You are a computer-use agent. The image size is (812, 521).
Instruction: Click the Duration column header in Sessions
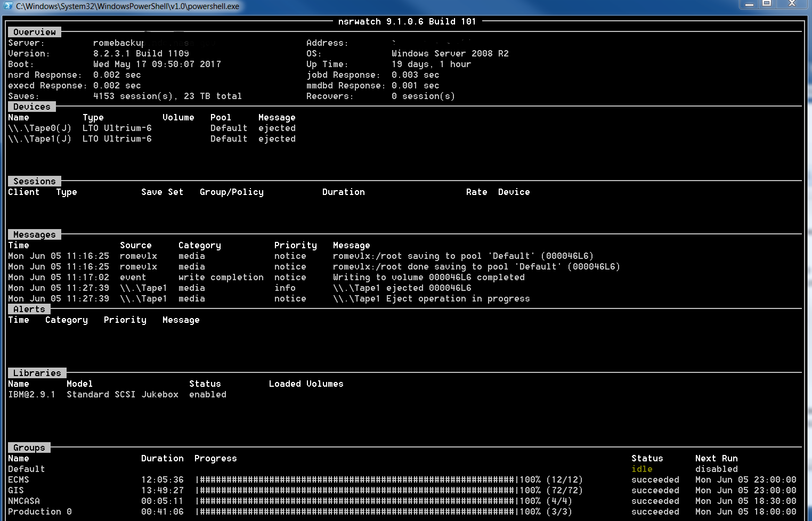pyautogui.click(x=344, y=192)
